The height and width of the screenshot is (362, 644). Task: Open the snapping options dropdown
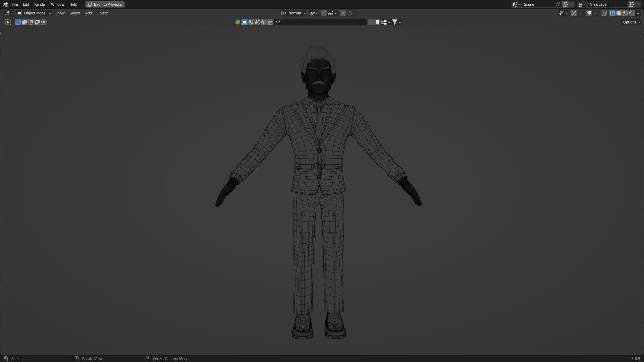[333, 13]
